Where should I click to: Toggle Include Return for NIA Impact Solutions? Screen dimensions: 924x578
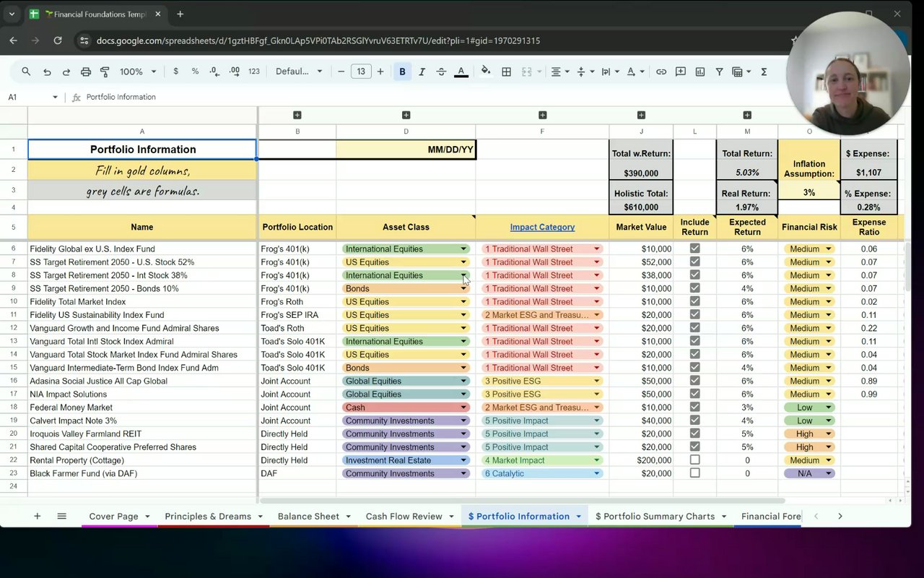coord(694,394)
